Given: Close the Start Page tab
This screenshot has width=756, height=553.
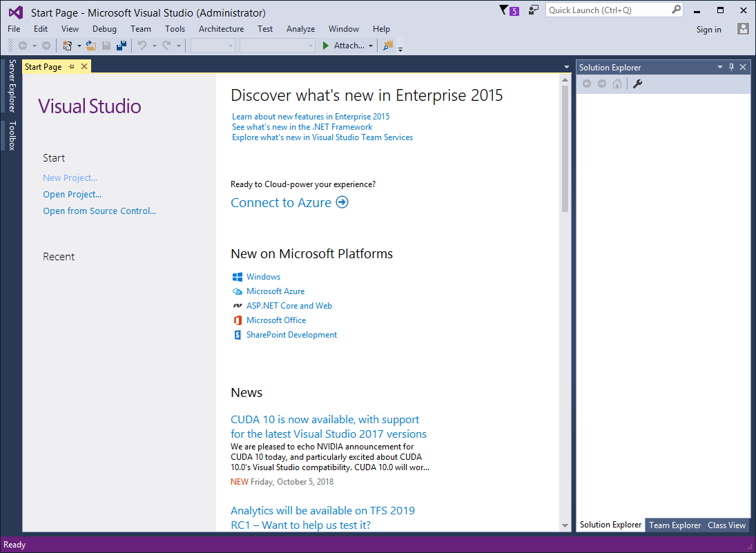Looking at the screenshot, I should pos(84,66).
